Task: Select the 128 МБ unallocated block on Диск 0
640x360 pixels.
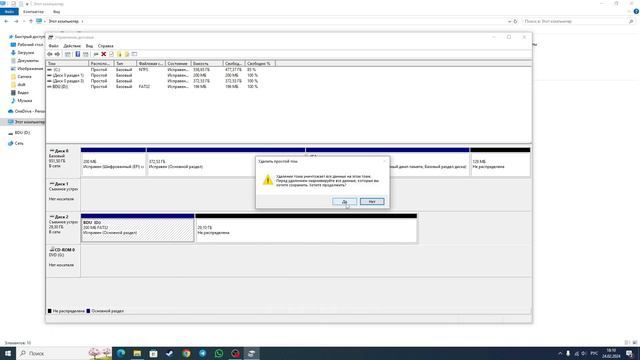Action: pos(500,162)
